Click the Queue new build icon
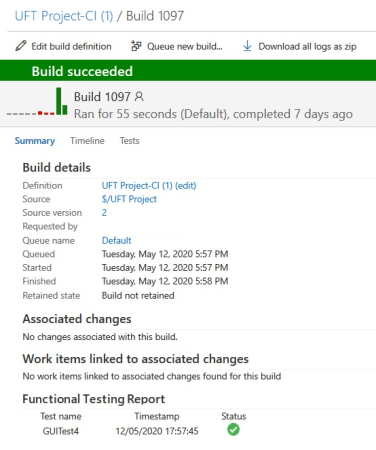 coord(136,46)
